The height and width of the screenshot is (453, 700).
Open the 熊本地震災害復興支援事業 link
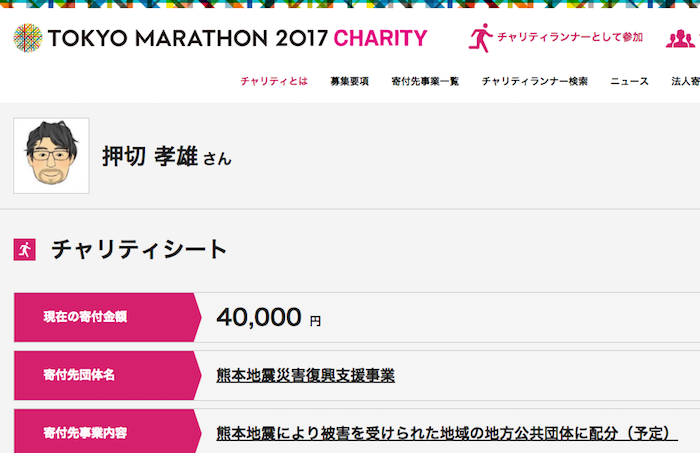click(305, 375)
